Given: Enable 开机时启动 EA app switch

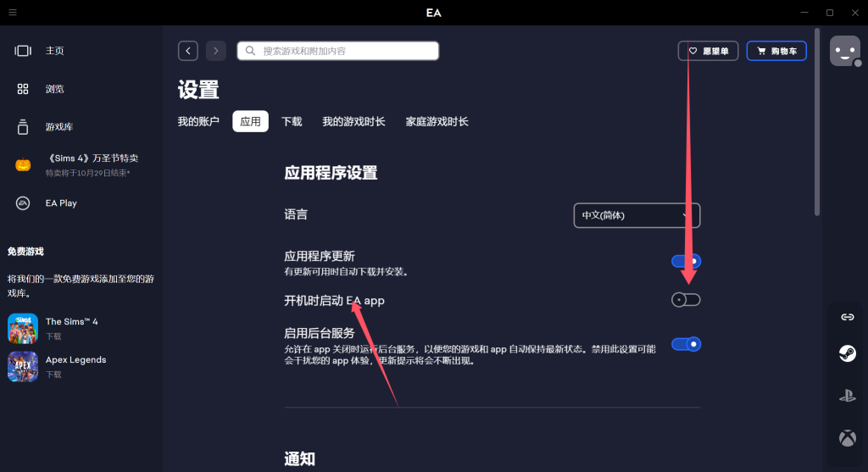Looking at the screenshot, I should coord(686,300).
